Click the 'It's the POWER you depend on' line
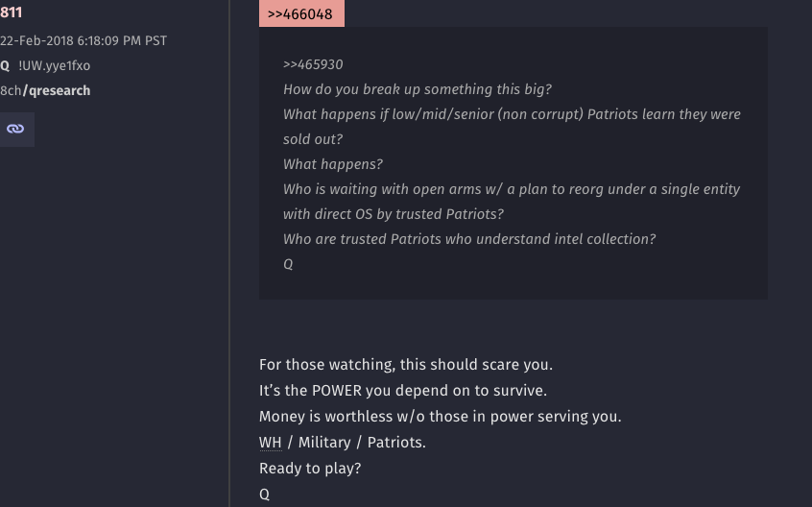The image size is (812, 507). tap(403, 391)
